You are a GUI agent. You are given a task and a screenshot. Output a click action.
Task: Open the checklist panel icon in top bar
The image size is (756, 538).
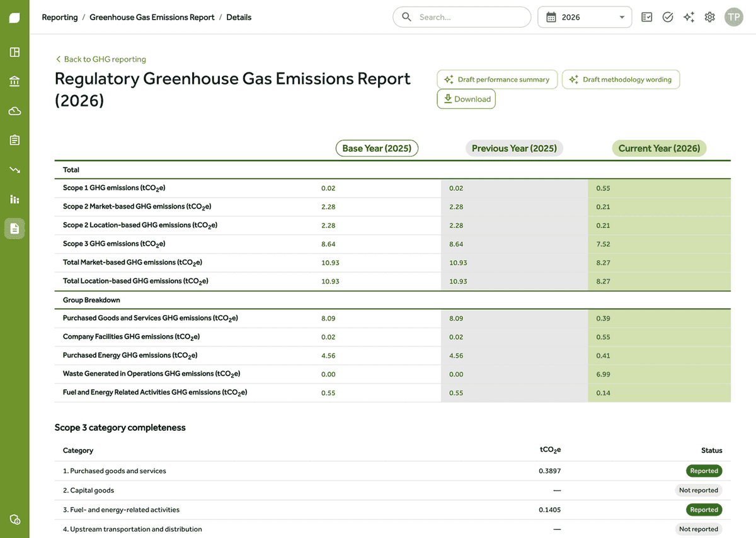(x=647, y=17)
